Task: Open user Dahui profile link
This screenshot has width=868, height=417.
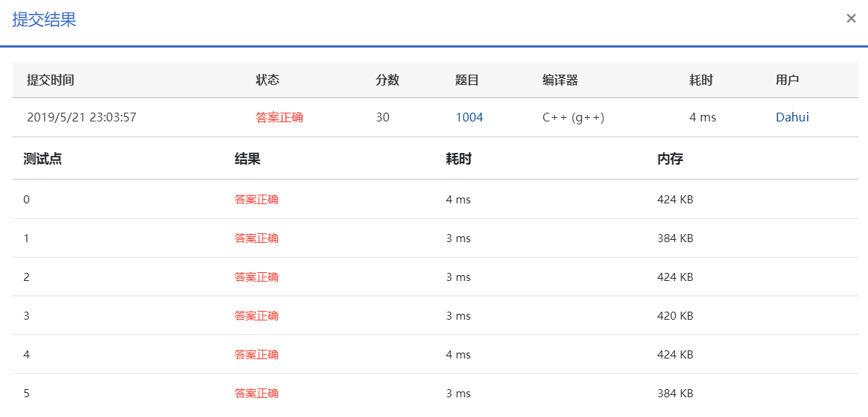Action: pyautogui.click(x=792, y=117)
